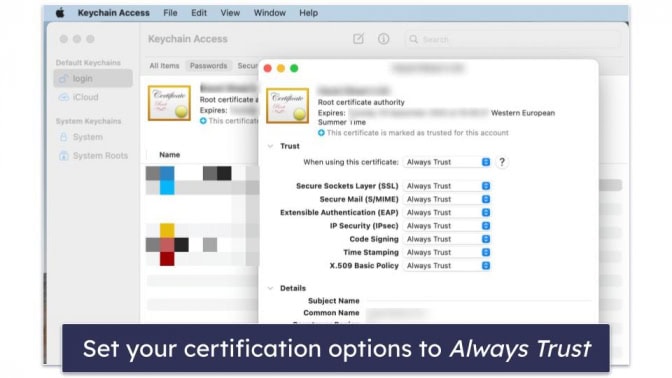Screen dimensions: 672x378
Task: Open the Extensible Authentication (EAP) dropdown
Action: click(x=447, y=213)
